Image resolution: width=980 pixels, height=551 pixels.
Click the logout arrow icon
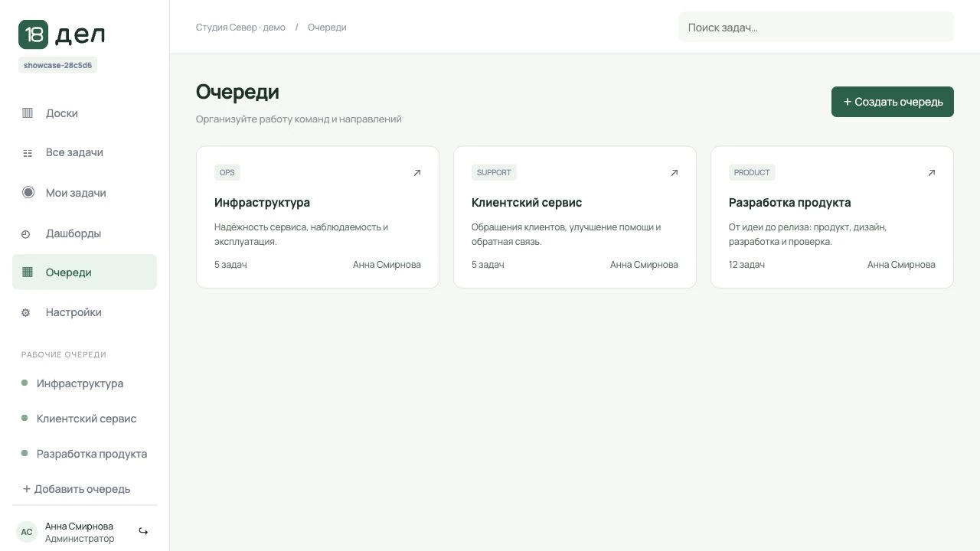[143, 531]
